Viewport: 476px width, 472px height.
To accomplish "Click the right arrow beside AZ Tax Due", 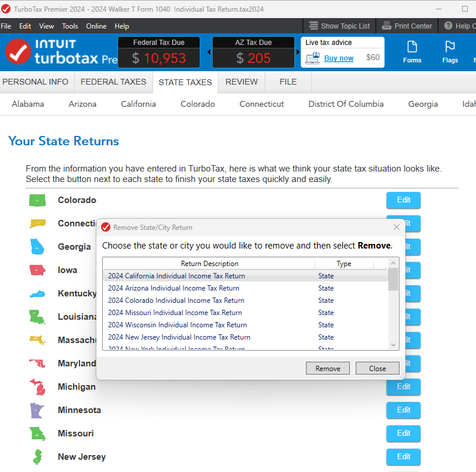I will click(298, 52).
